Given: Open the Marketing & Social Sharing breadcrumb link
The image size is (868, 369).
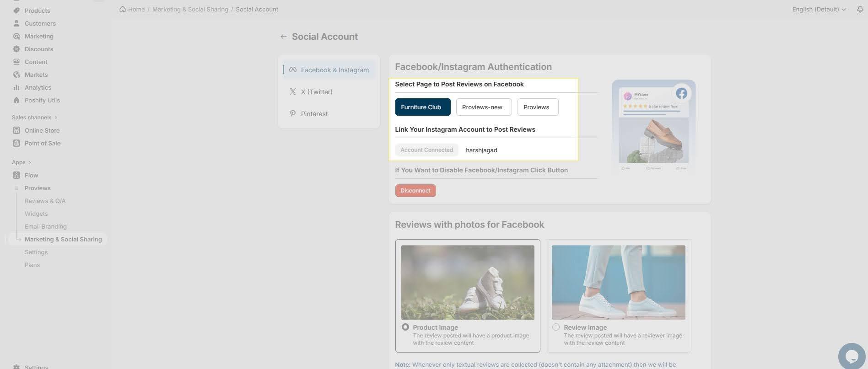Looking at the screenshot, I should [x=190, y=9].
